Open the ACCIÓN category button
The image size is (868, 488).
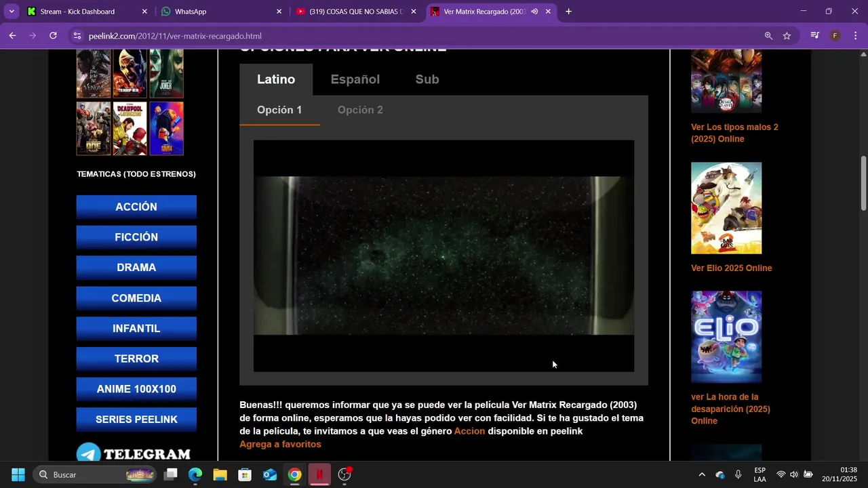click(136, 207)
